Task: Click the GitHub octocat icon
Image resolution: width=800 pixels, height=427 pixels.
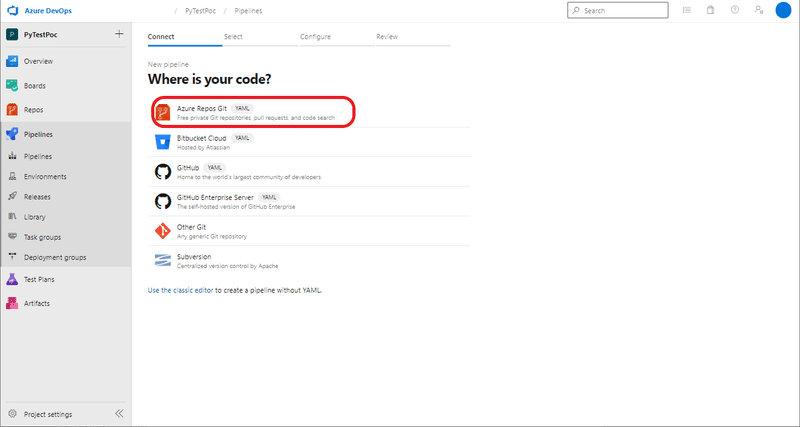Action: pyautogui.click(x=163, y=171)
